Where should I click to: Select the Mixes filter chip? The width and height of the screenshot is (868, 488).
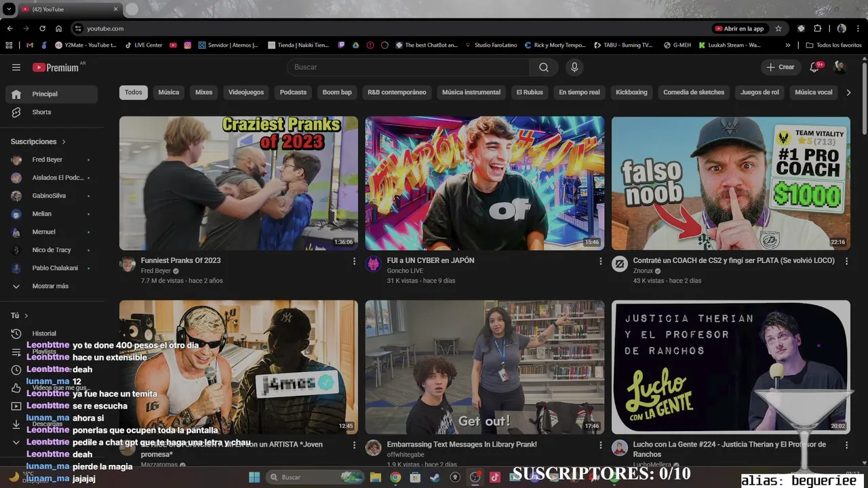[x=204, y=93]
